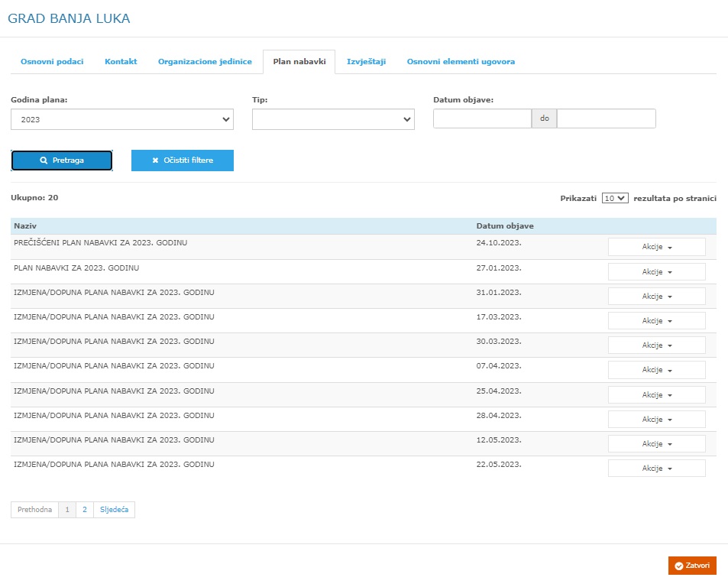Click the date 07.04.2023. cell

point(499,365)
